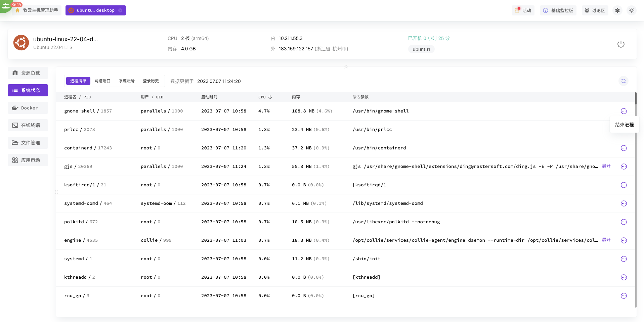Viewport: 644px width, 322px height.
Task: Select the ubuntu...desktop tab
Action: tap(95, 10)
